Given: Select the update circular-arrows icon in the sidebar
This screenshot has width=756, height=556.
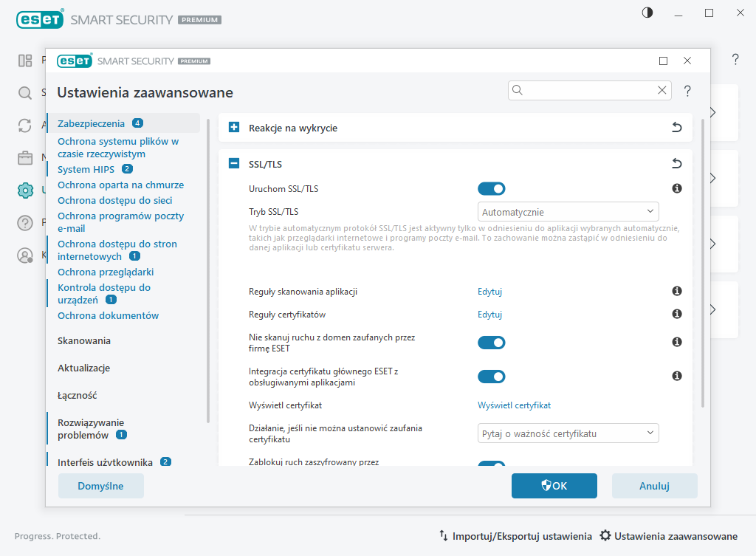Looking at the screenshot, I should click(x=24, y=126).
